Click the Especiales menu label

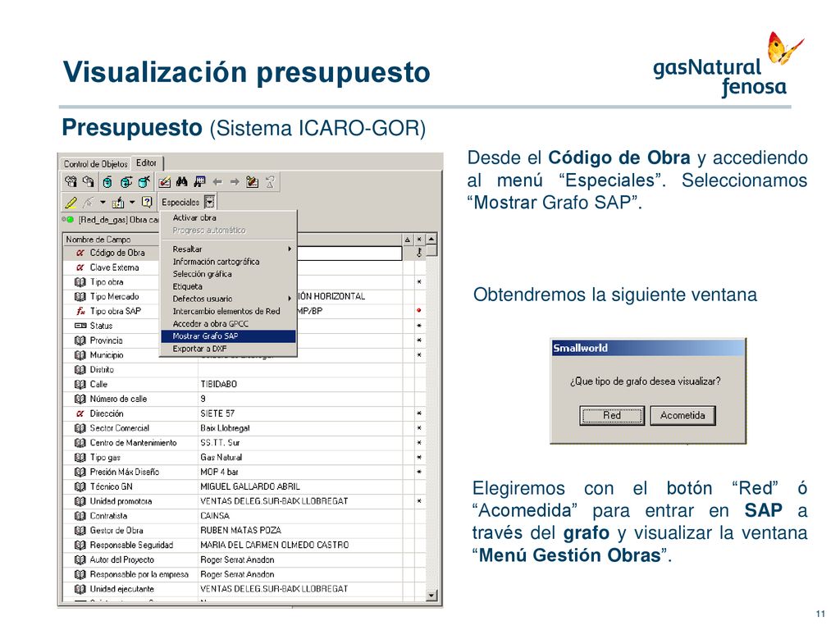(x=180, y=203)
